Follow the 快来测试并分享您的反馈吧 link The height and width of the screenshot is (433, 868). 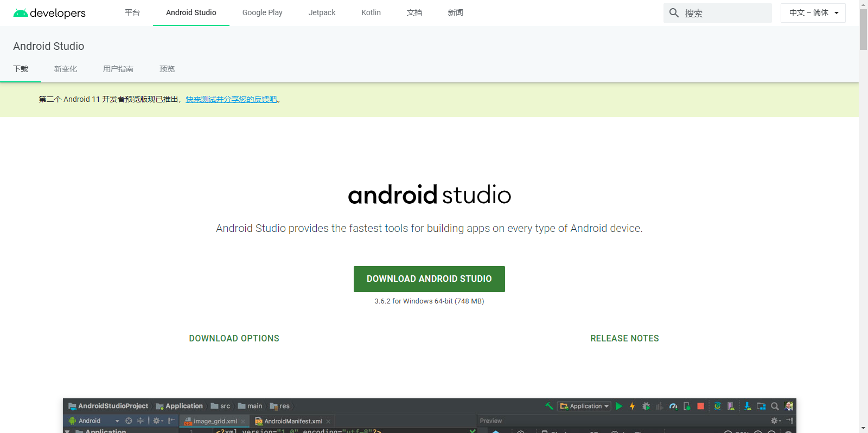pyautogui.click(x=231, y=99)
